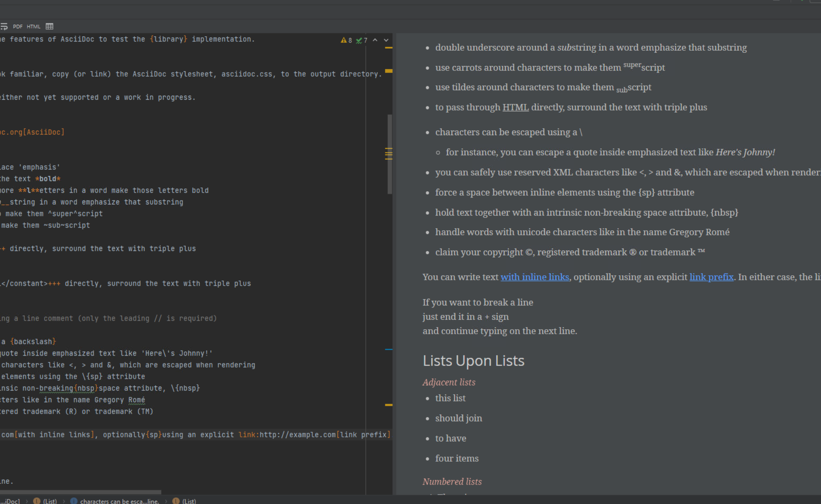Open the 'link prefix' hyperlink in preview

tap(711, 277)
